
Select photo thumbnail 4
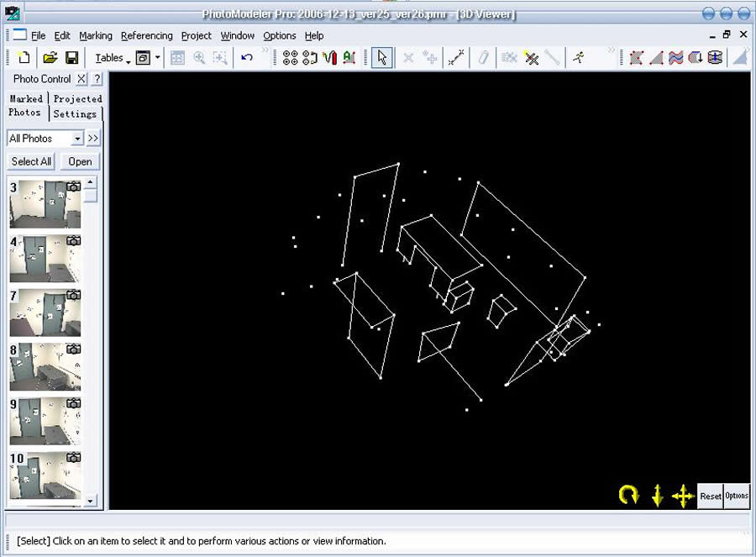[x=45, y=259]
